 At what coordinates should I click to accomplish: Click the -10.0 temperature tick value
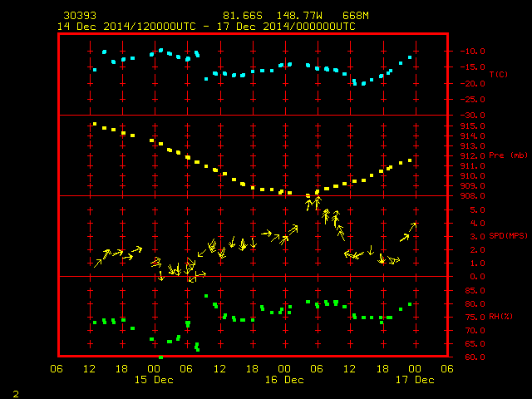[472, 52]
